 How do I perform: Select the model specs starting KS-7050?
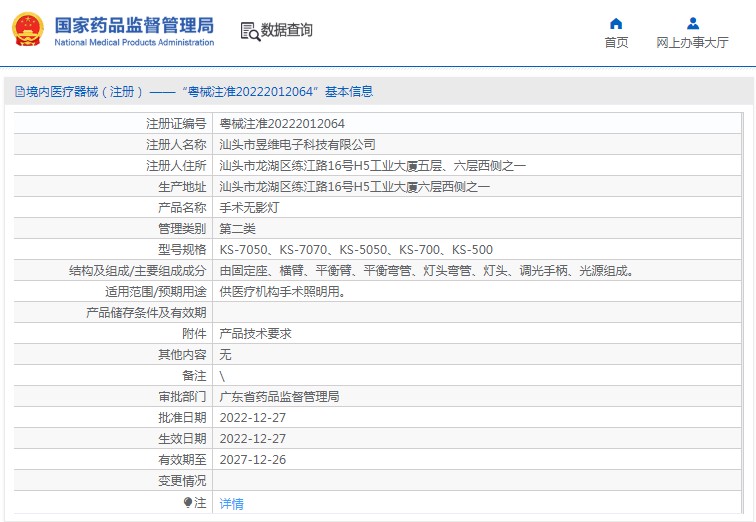356,250
